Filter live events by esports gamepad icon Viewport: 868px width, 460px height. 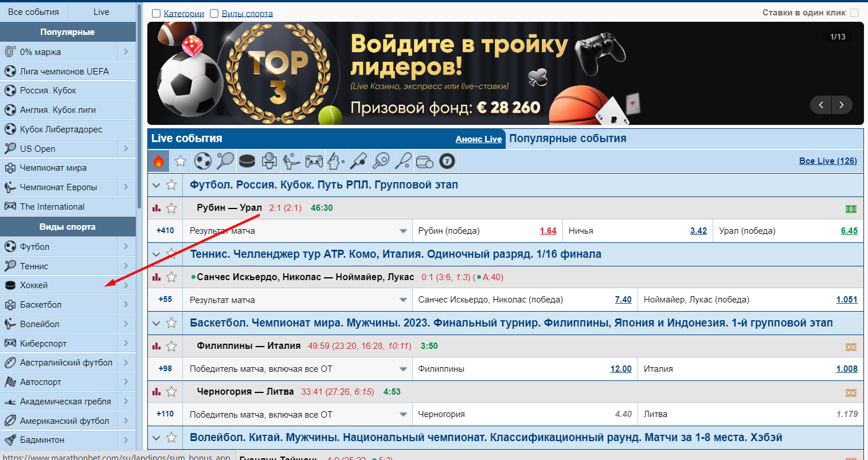pyautogui.click(x=314, y=161)
